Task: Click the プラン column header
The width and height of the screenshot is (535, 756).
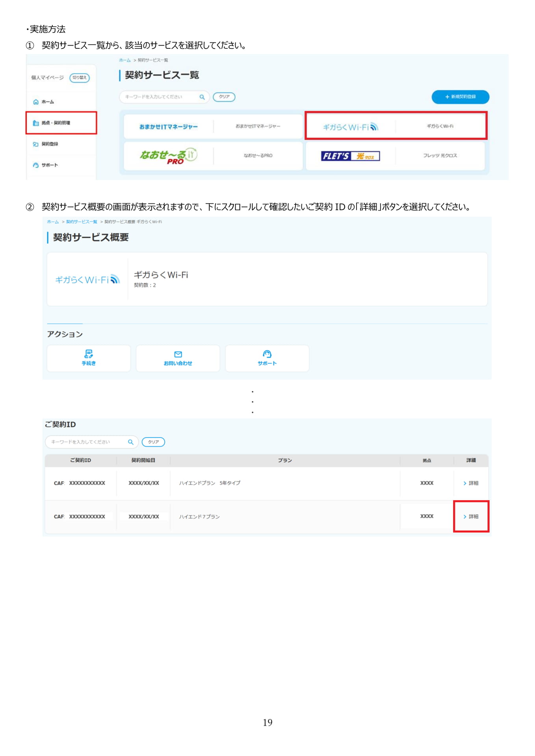Action: pos(285,460)
